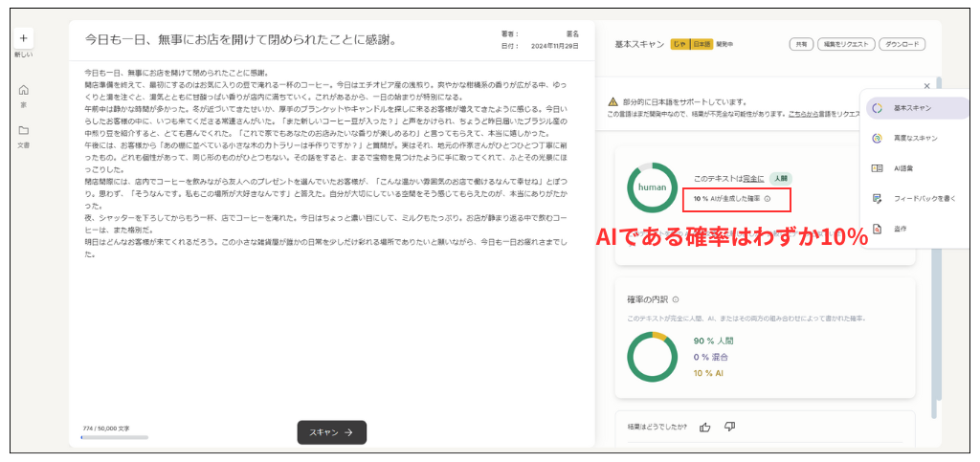Viewport: 980px width, 462px height.
Task: Click the document title heading
Action: [240, 40]
